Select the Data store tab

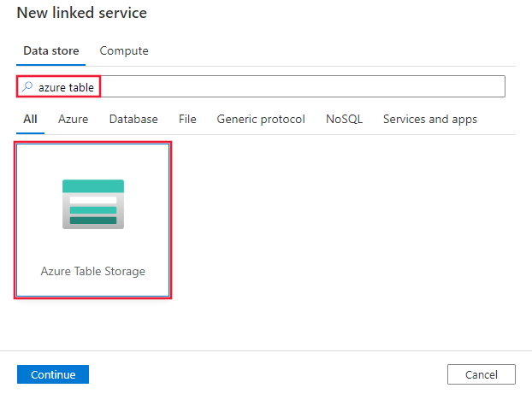(x=51, y=51)
